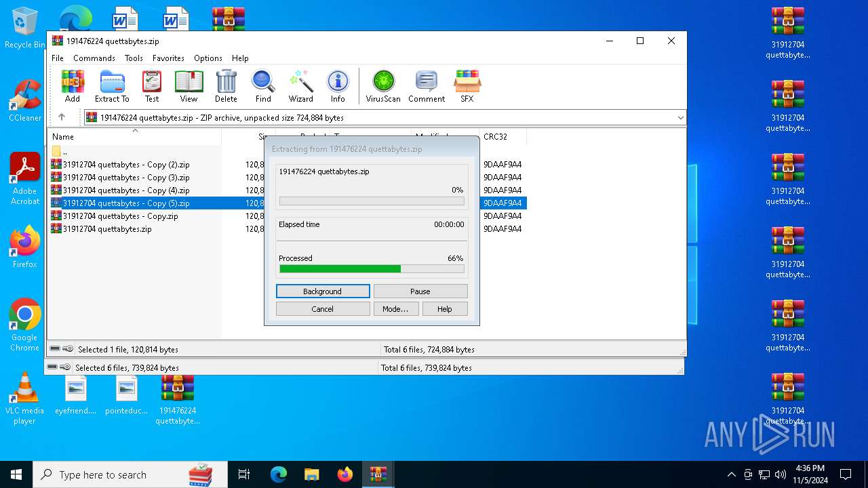Go up one folder level arrow
This screenshot has height=488, width=868.
62,117
